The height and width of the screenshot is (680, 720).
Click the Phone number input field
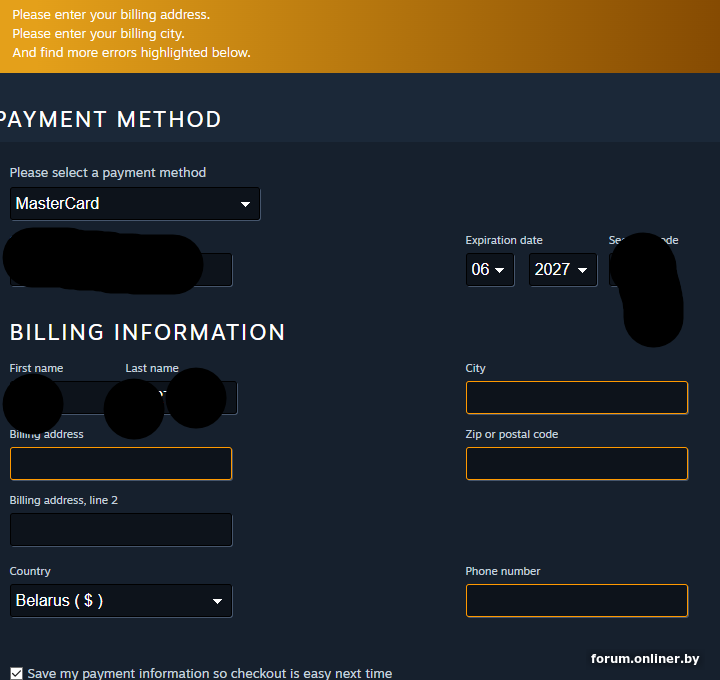[x=576, y=601]
